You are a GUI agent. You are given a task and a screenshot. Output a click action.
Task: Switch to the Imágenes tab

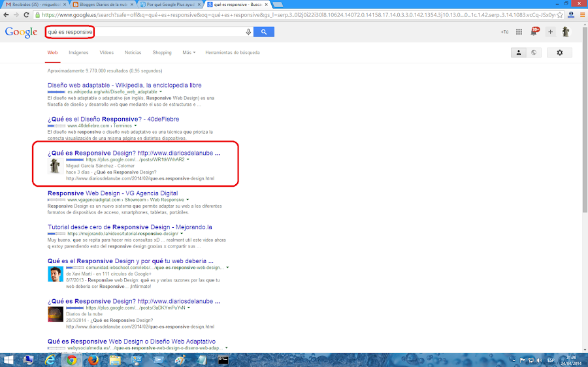[x=78, y=52]
